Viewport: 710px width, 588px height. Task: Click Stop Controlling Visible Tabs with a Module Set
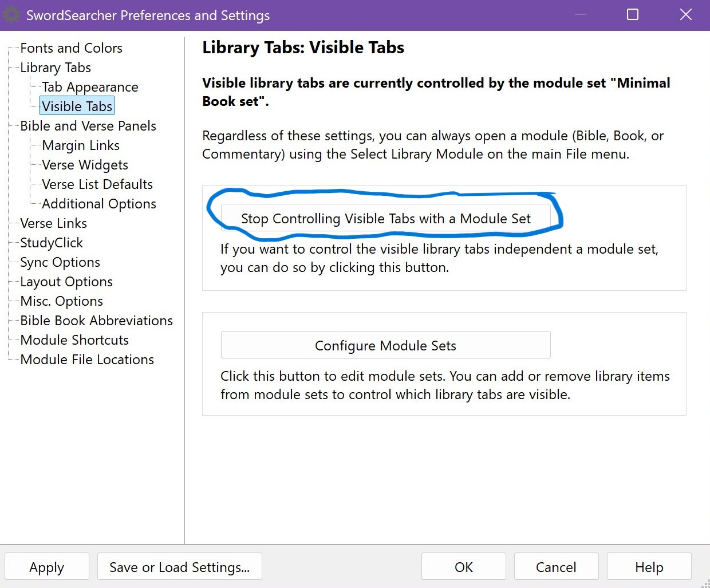click(385, 218)
